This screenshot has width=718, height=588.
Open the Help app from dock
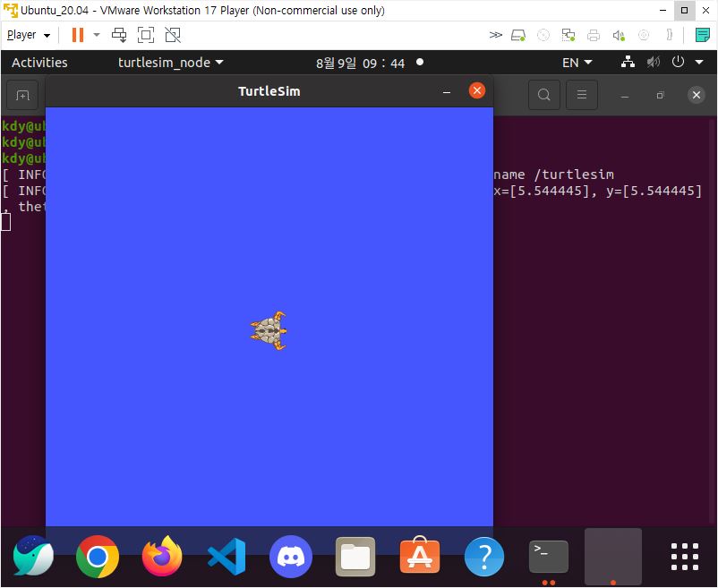(x=484, y=557)
